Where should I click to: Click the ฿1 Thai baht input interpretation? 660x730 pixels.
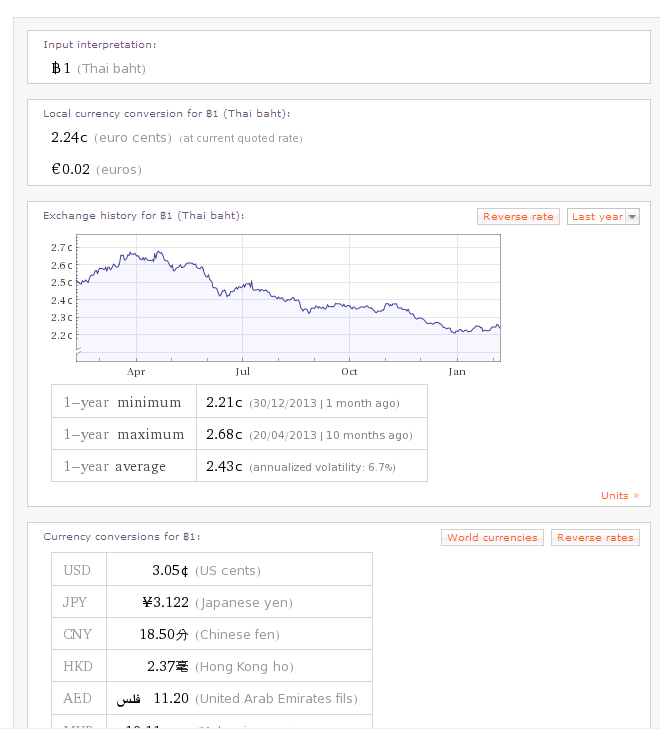(x=98, y=69)
